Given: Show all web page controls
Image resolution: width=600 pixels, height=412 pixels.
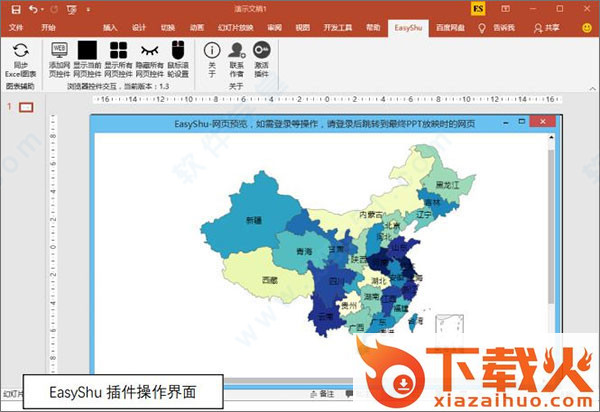Looking at the screenshot, I should coord(118,50).
